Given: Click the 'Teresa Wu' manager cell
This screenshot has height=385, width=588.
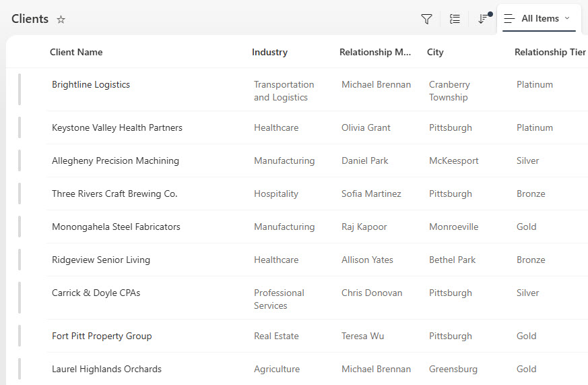Looking at the screenshot, I should (362, 336).
